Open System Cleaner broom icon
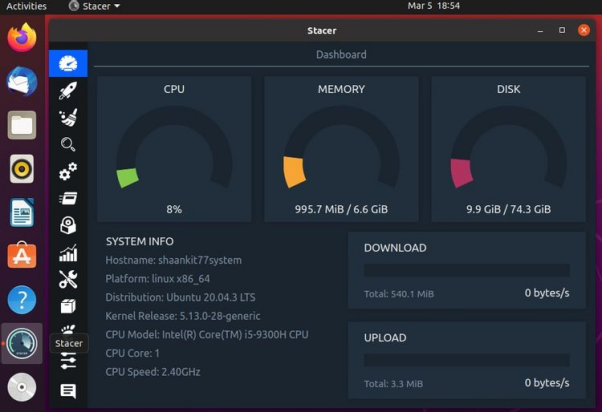Screen dimensions: 602x413 (68, 117)
